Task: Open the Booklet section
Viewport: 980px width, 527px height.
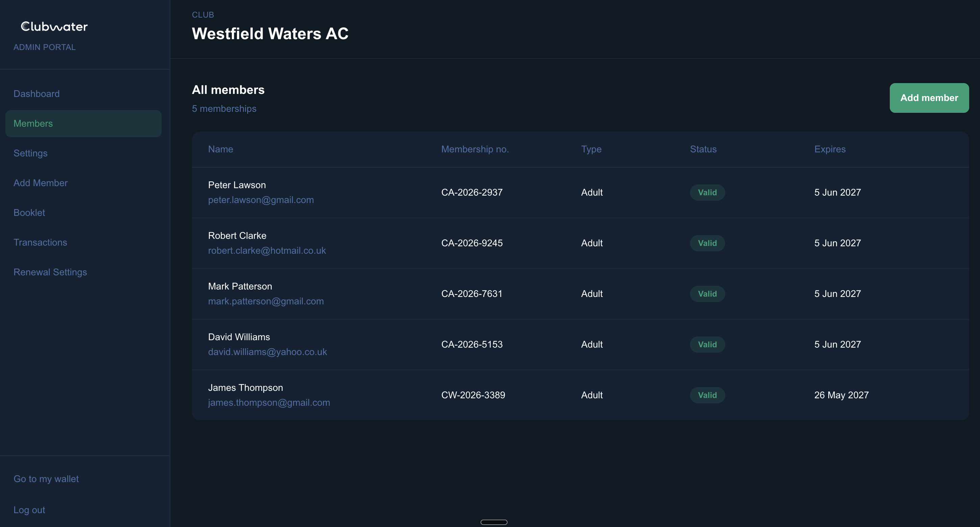Action: coord(29,212)
